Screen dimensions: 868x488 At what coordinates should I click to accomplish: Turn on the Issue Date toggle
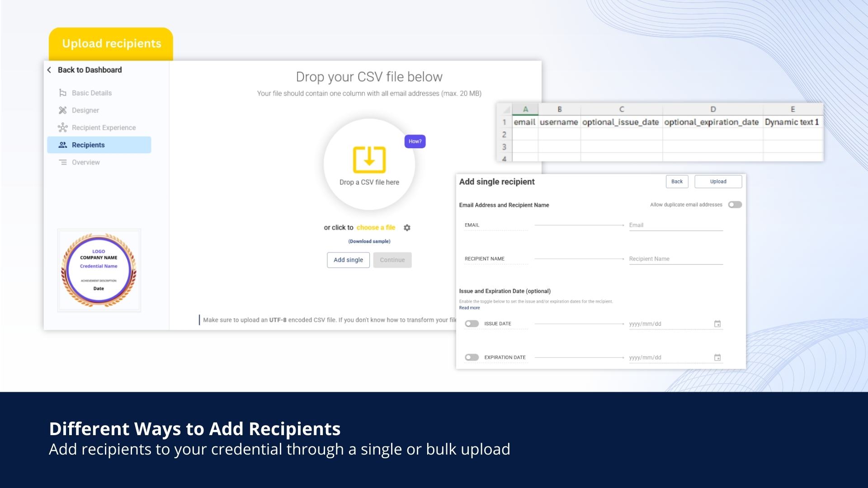pyautogui.click(x=472, y=324)
